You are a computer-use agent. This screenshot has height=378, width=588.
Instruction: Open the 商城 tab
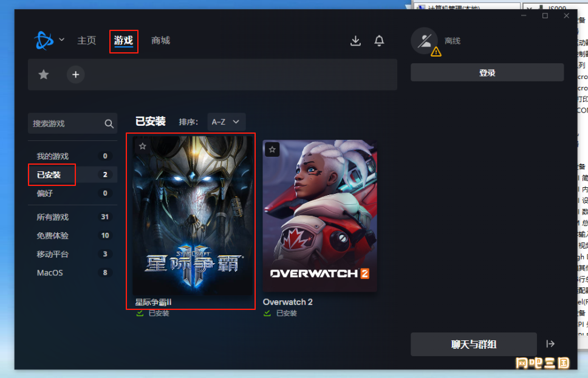click(x=160, y=41)
